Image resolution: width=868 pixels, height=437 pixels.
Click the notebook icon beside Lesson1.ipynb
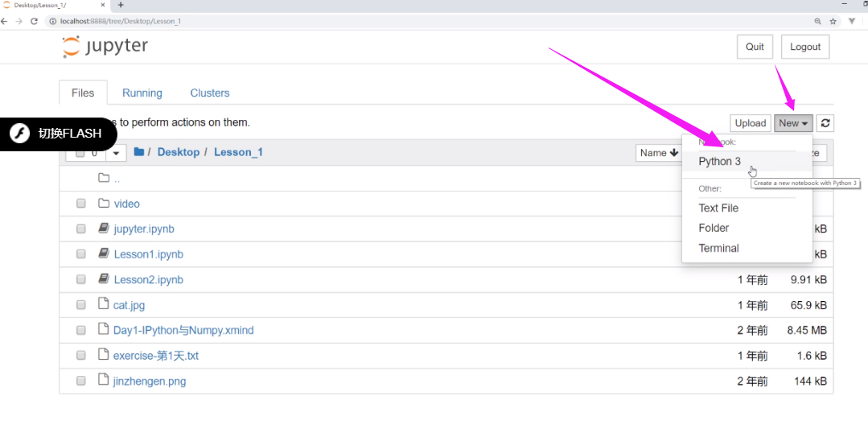click(x=104, y=254)
